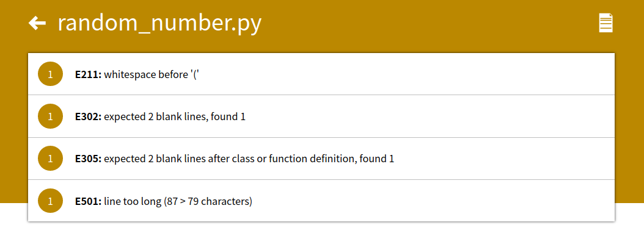Click the E305 count badge circle
Viewport: 644px width, 247px height.
click(x=51, y=159)
